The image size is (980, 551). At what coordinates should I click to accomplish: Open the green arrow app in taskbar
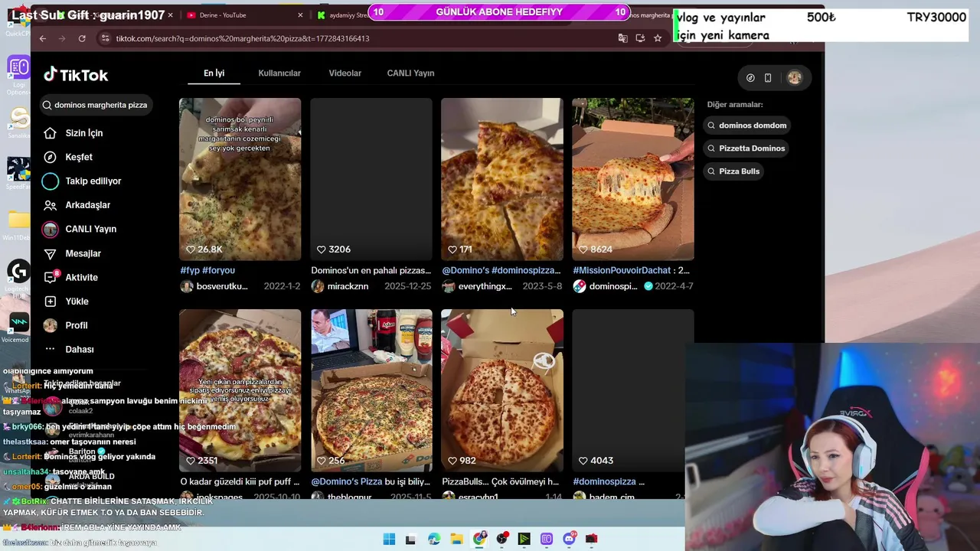(x=524, y=539)
